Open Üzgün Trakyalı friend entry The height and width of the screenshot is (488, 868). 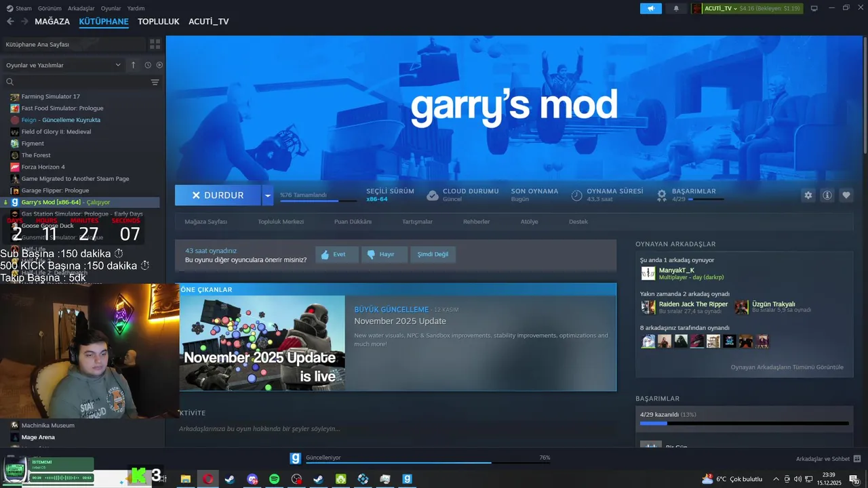point(774,307)
